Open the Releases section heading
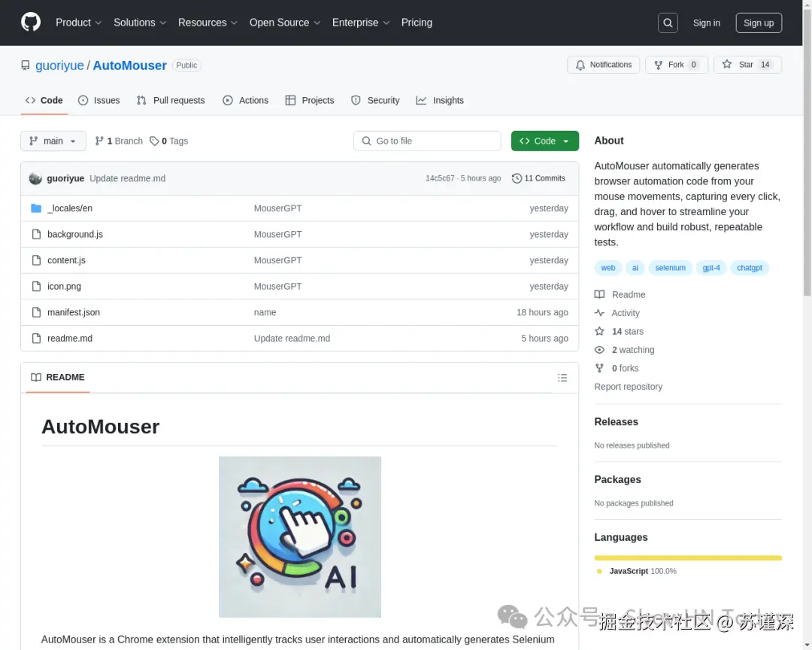812x650 pixels. coord(616,422)
